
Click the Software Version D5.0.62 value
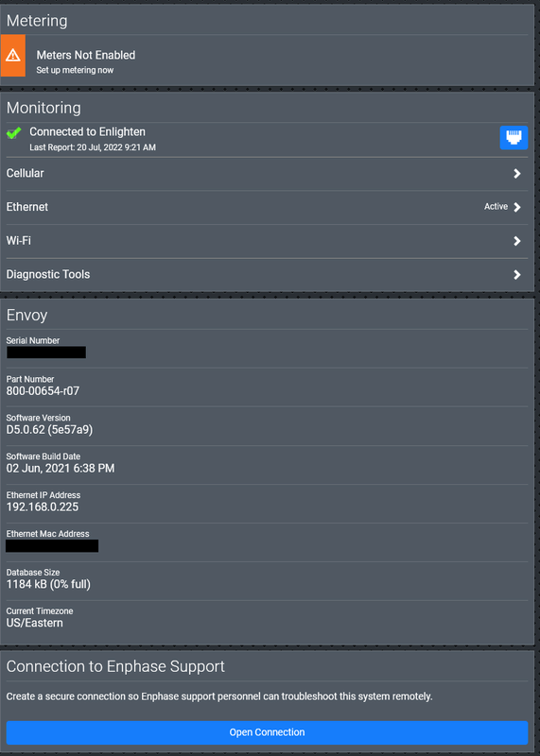click(49, 430)
